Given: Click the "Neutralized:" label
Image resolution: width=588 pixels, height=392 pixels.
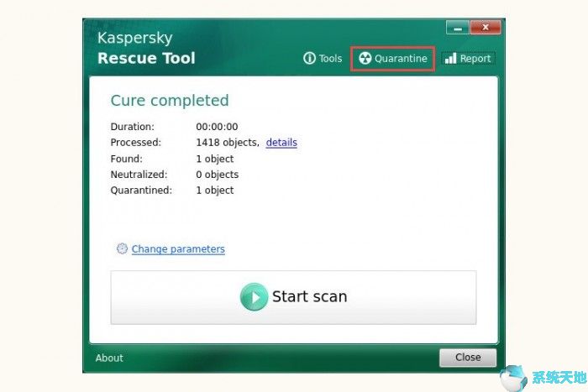Looking at the screenshot, I should click(139, 175).
